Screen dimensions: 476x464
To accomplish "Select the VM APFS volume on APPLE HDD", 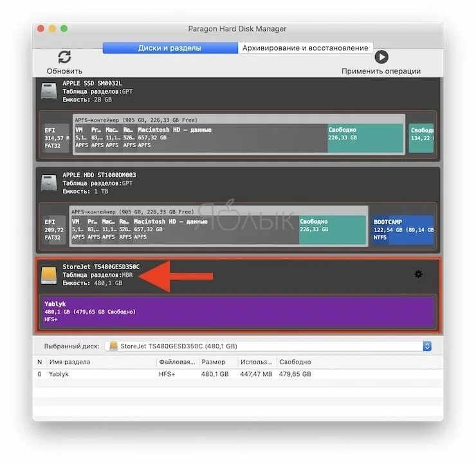I will 78,230.
